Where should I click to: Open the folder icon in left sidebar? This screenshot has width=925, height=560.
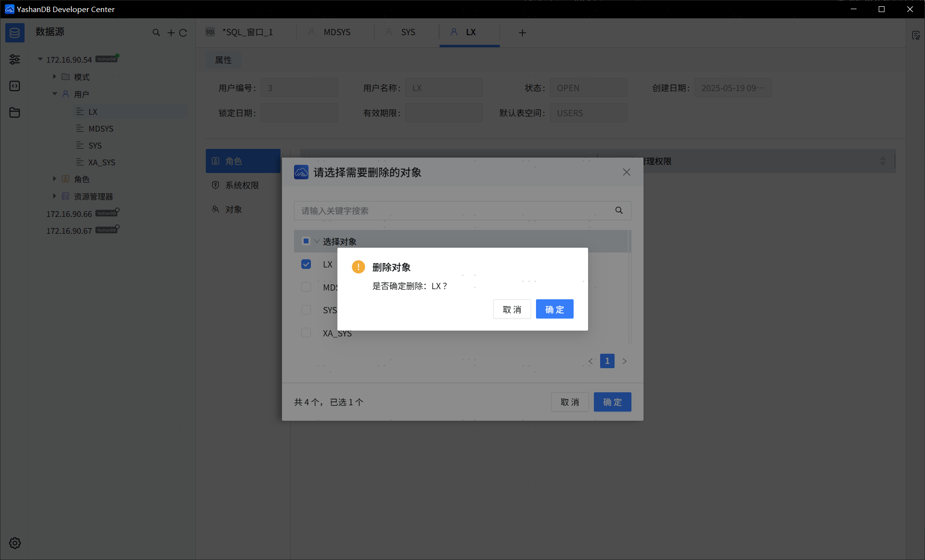[15, 113]
